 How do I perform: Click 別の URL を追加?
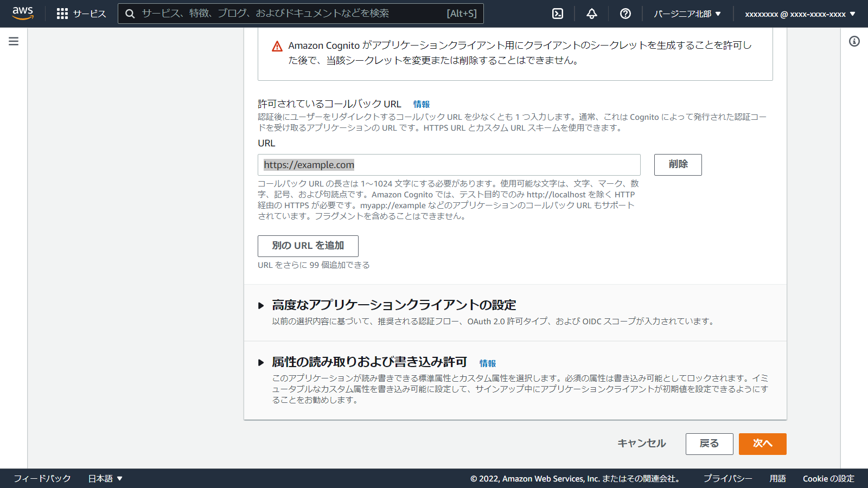308,246
